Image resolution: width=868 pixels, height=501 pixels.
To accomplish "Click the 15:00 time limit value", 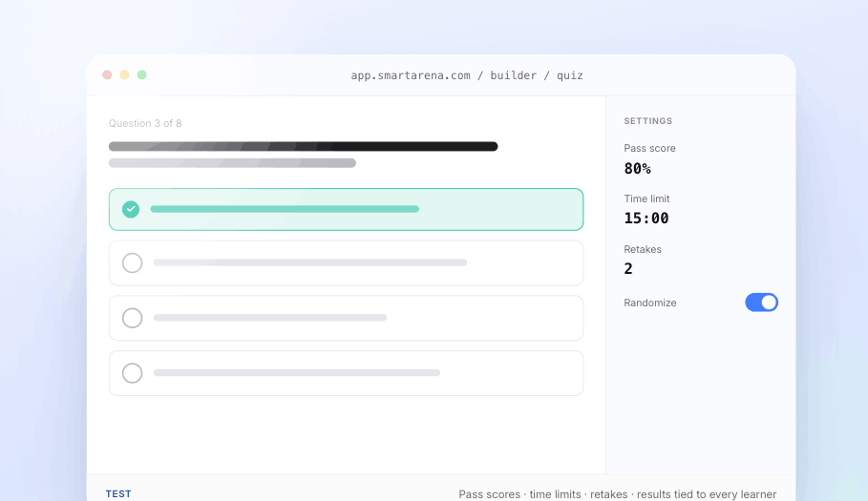I will 646,218.
